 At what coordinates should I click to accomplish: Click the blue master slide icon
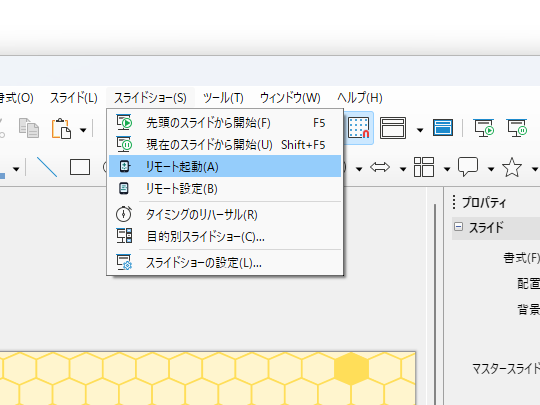point(443,127)
